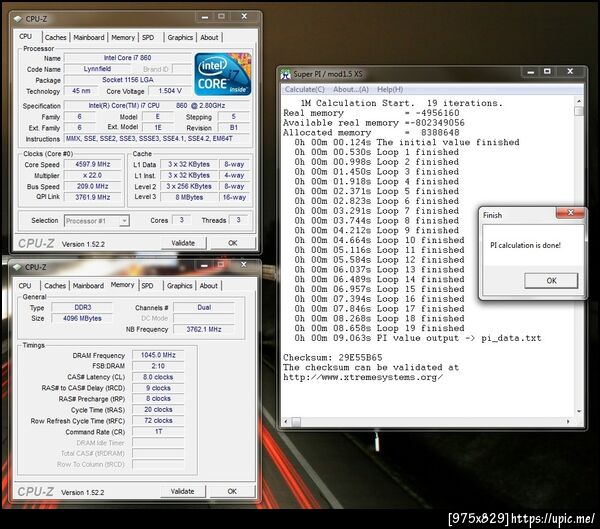
Task: Close the upper CPU-Z window
Action: click(x=244, y=16)
